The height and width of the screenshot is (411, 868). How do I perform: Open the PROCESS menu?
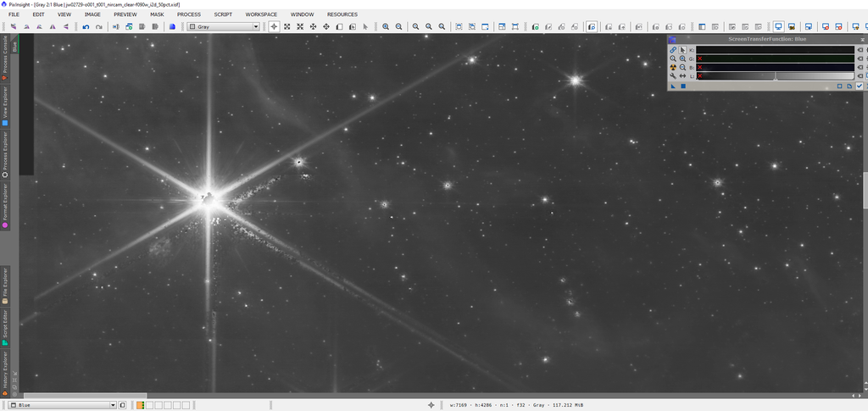tap(189, 14)
